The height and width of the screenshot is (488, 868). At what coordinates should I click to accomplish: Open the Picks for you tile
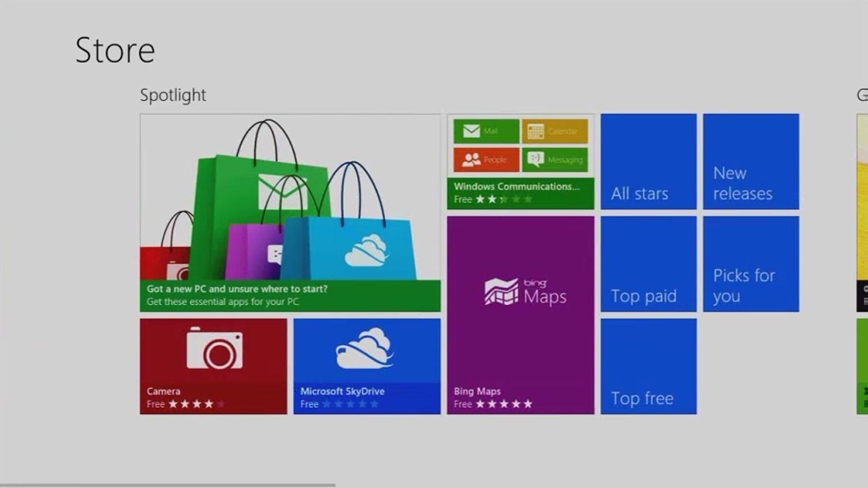click(x=751, y=264)
